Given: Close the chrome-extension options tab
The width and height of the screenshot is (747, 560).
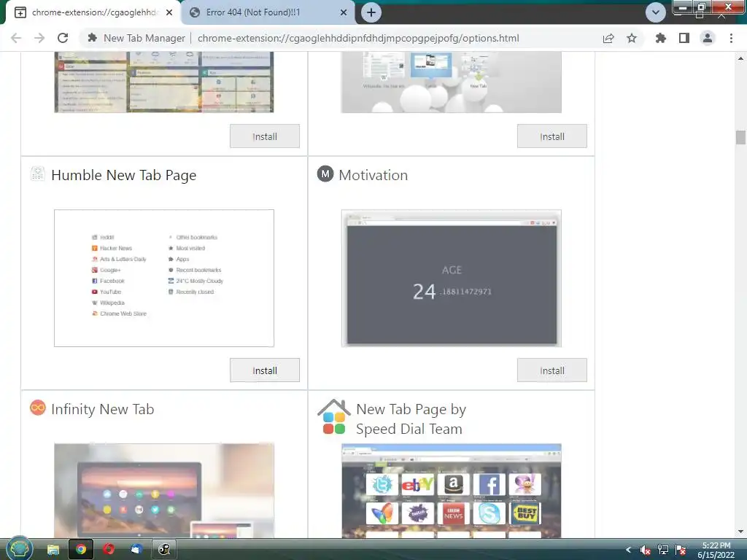Looking at the screenshot, I should 169,12.
